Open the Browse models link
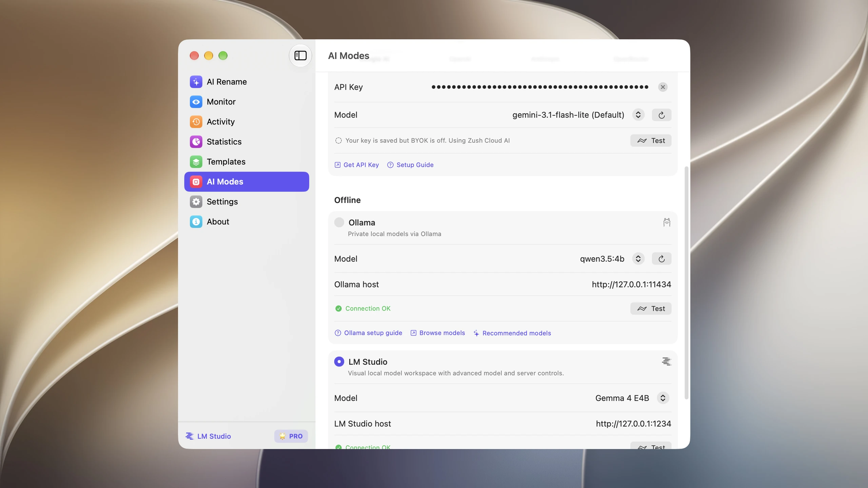Screen dimensions: 868x488 point(438,333)
